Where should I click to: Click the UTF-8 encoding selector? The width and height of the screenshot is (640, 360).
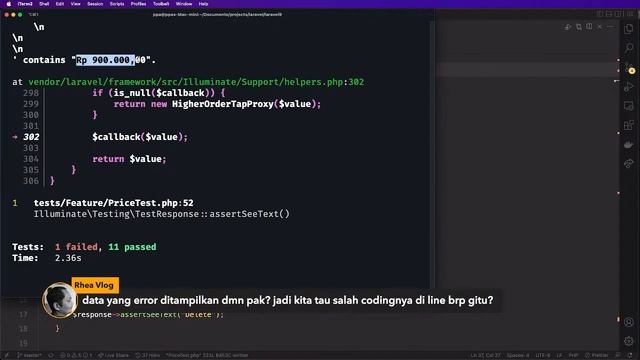click(x=542, y=355)
